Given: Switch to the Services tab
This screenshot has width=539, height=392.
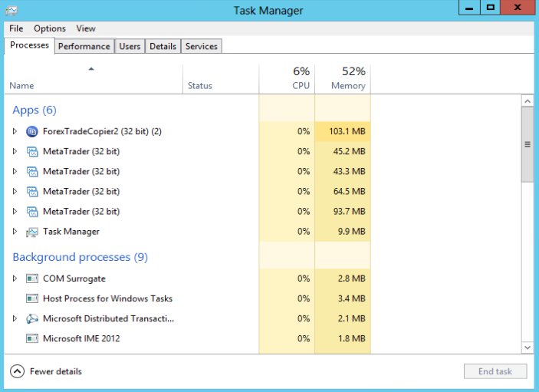Looking at the screenshot, I should coord(202,47).
